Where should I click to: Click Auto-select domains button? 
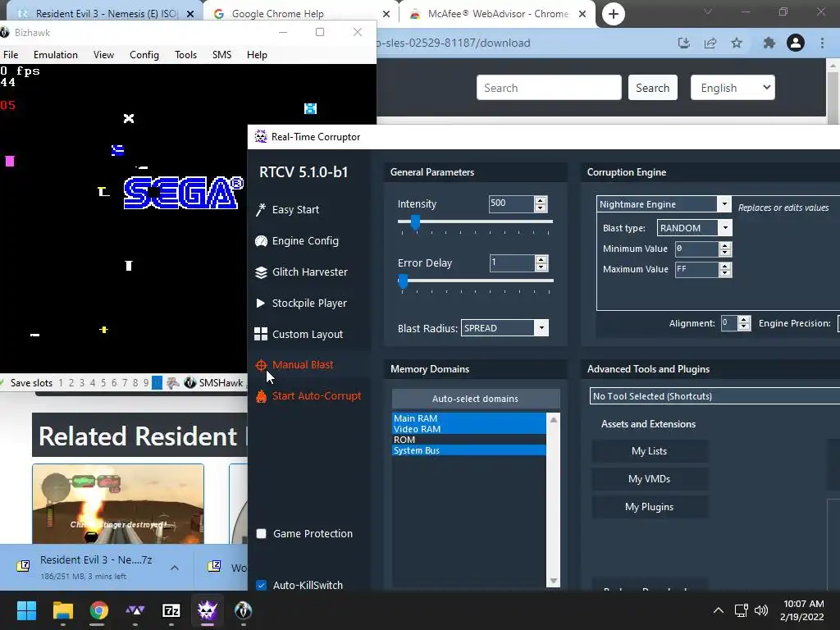click(476, 399)
